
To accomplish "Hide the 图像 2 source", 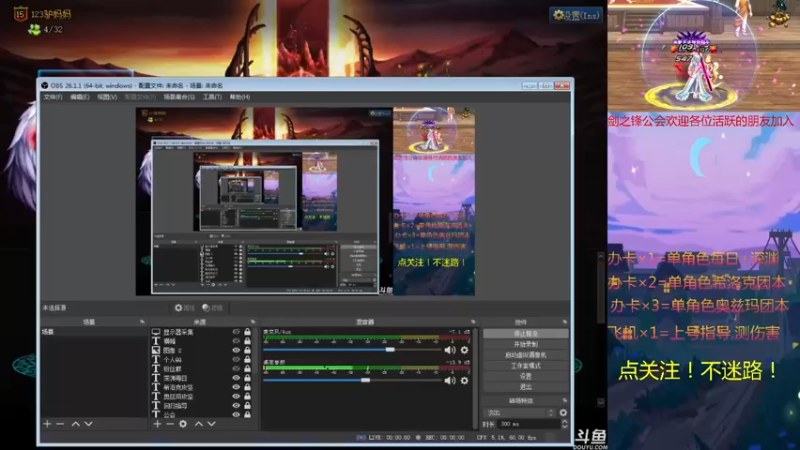I will coord(236,351).
